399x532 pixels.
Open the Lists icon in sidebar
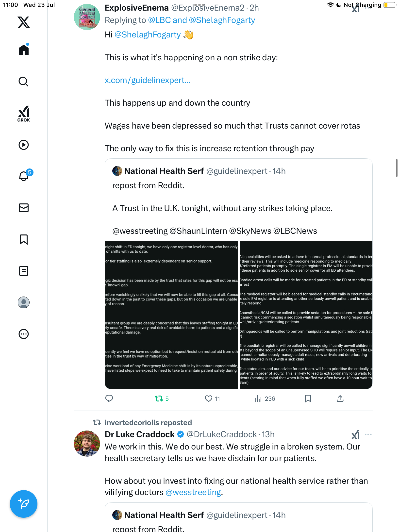pyautogui.click(x=24, y=271)
